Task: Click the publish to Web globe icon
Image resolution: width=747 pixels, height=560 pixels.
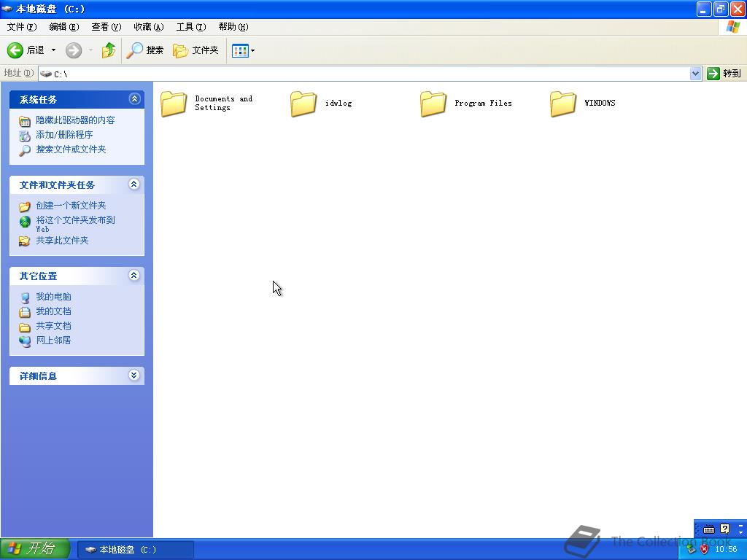Action: (x=25, y=222)
